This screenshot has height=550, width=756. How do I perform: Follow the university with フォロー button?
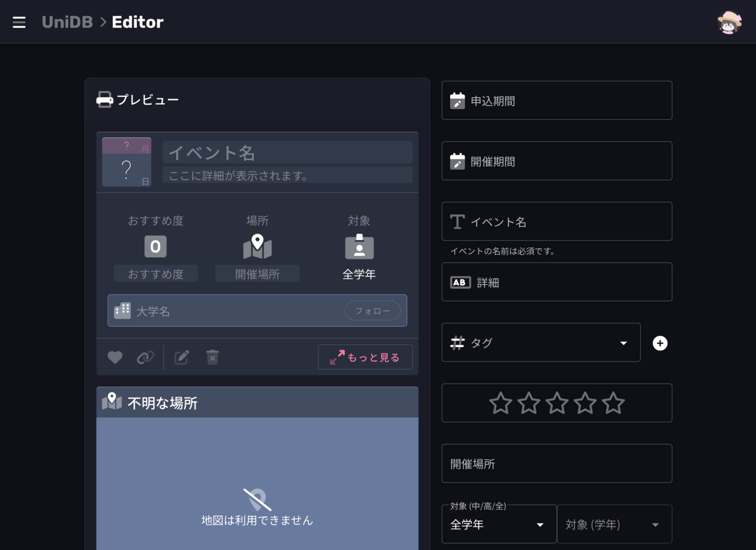373,311
